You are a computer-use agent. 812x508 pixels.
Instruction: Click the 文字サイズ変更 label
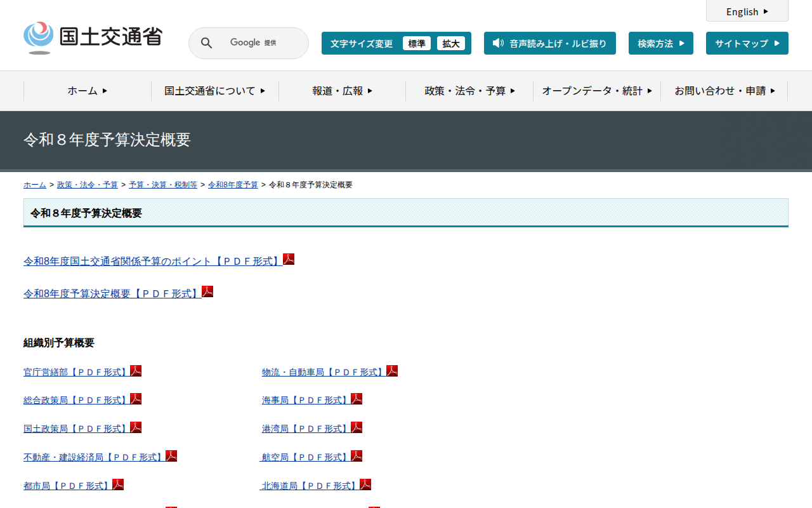362,43
